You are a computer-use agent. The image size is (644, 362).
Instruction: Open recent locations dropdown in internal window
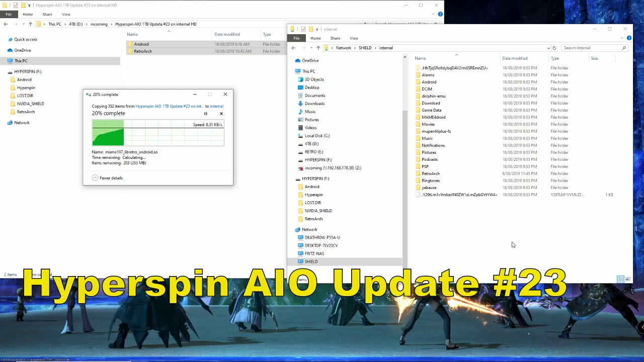(x=311, y=48)
